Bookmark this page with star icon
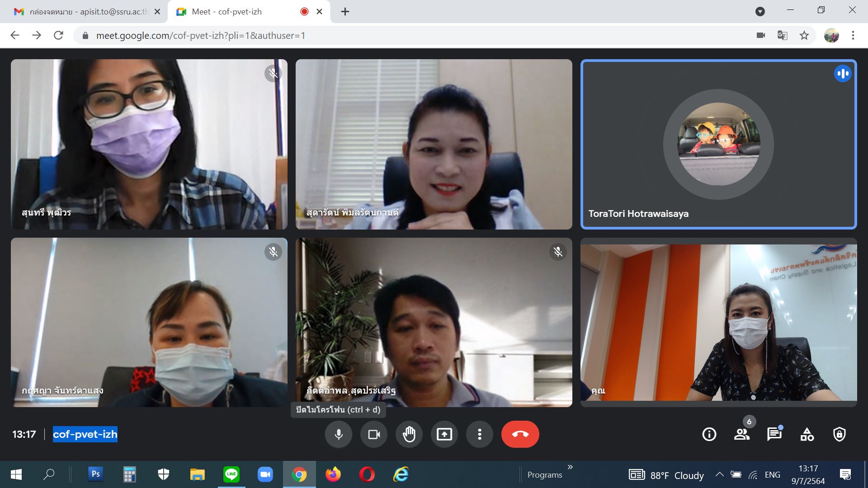This screenshot has height=488, width=868. coord(804,35)
